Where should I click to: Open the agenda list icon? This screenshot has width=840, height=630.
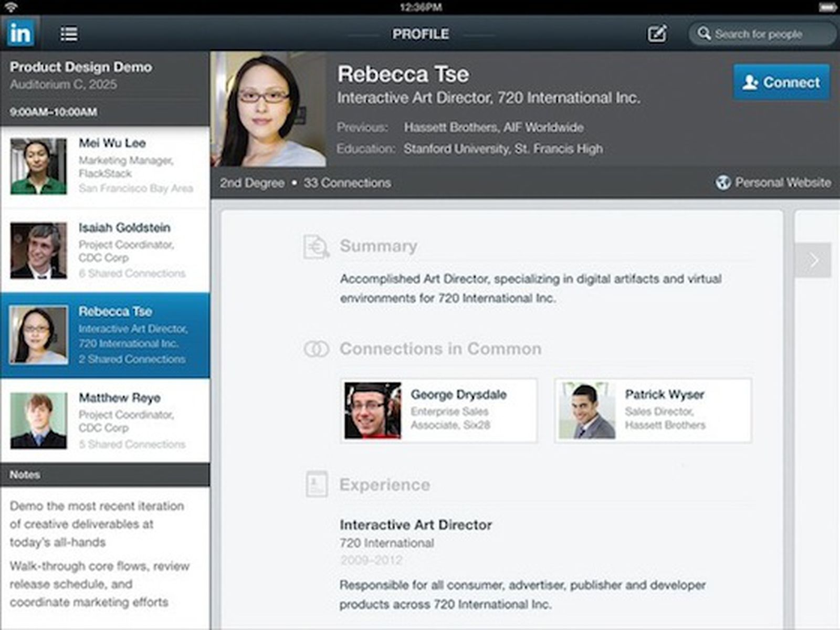[x=69, y=33]
